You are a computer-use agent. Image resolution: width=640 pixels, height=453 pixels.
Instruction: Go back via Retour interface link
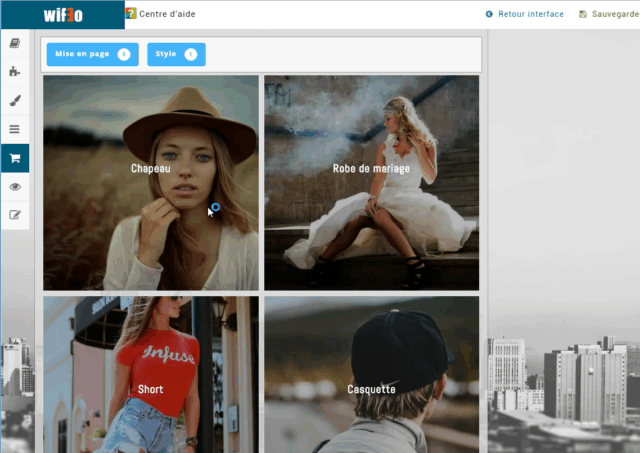[531, 14]
